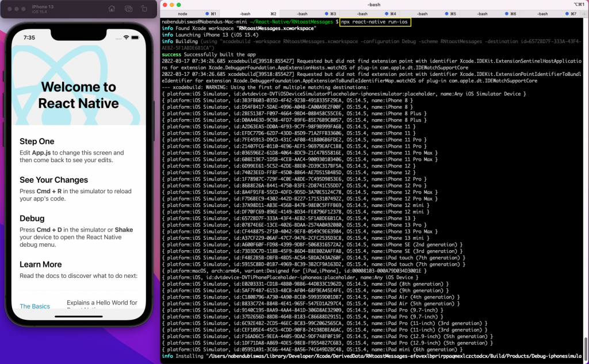The height and width of the screenshot is (364, 589).
Task: Click the 'iPad (9th generation)' line
Action: tap(305, 290)
